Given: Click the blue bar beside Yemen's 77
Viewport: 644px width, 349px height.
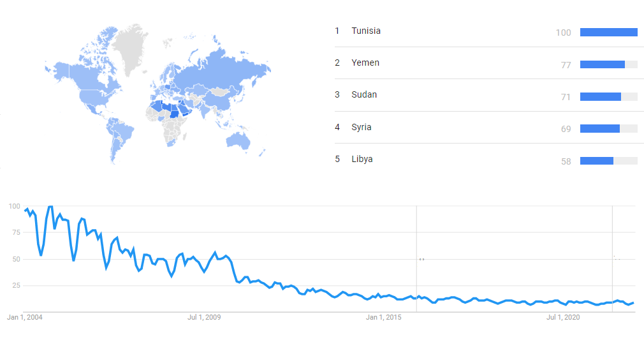Looking at the screenshot, I should pos(602,64).
